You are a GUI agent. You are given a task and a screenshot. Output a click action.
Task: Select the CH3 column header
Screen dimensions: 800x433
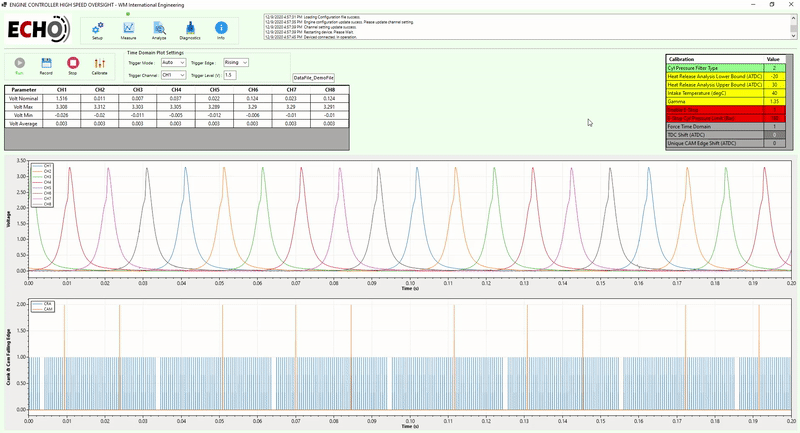[x=138, y=90]
